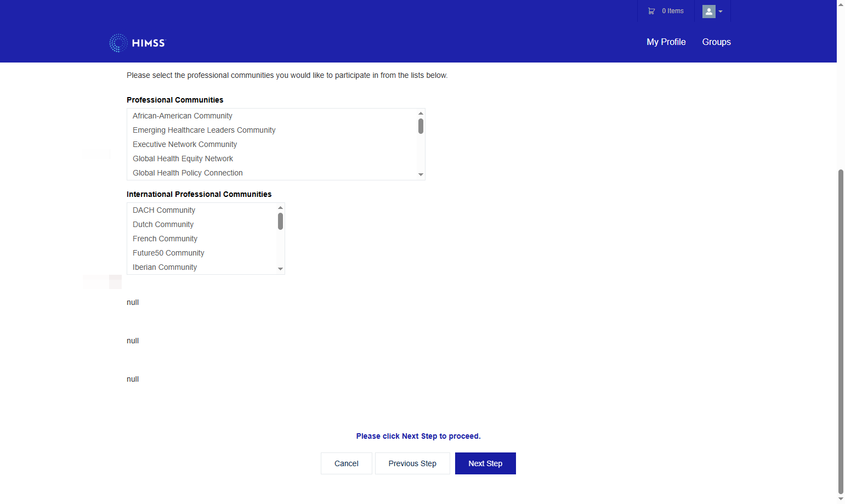Click the HIMSS logo
This screenshot has height=504, width=845.
pyautogui.click(x=137, y=43)
